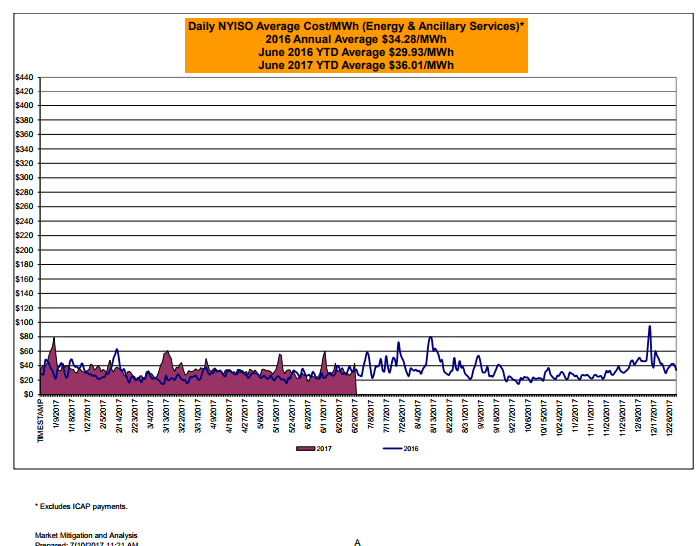Click the '2016' legend text label
698x546 pixels.
[x=413, y=449]
